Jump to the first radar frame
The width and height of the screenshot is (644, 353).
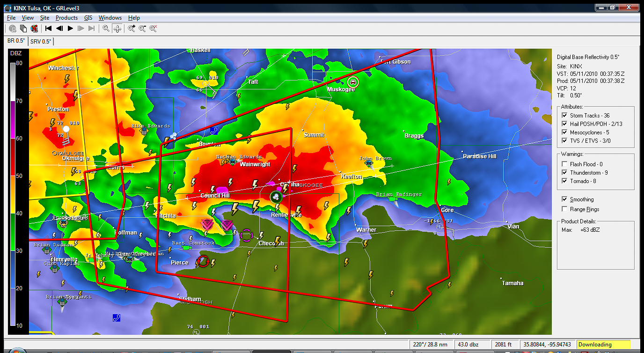point(48,29)
